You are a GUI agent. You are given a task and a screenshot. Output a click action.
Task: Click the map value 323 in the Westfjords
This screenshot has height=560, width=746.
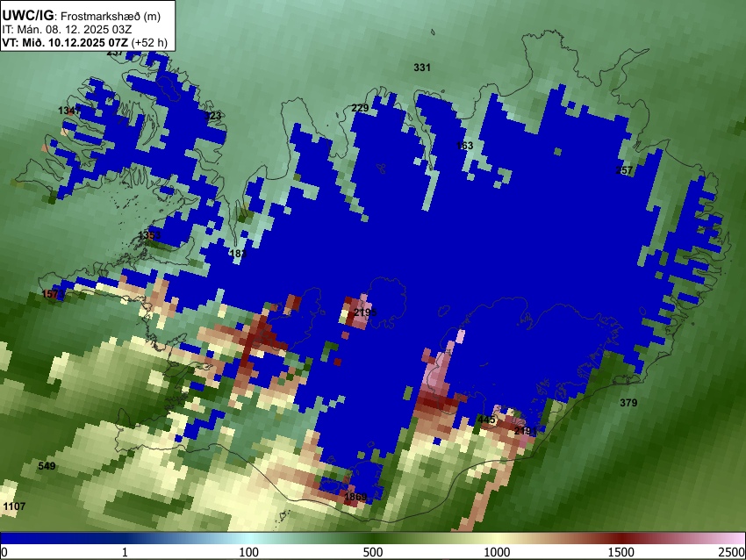[x=212, y=116]
